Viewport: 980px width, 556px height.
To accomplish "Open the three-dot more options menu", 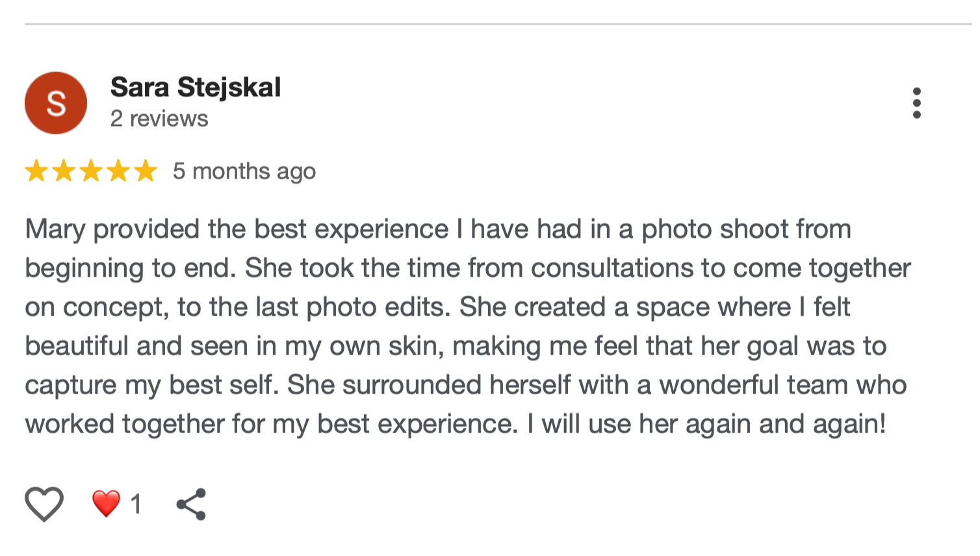I will (916, 103).
